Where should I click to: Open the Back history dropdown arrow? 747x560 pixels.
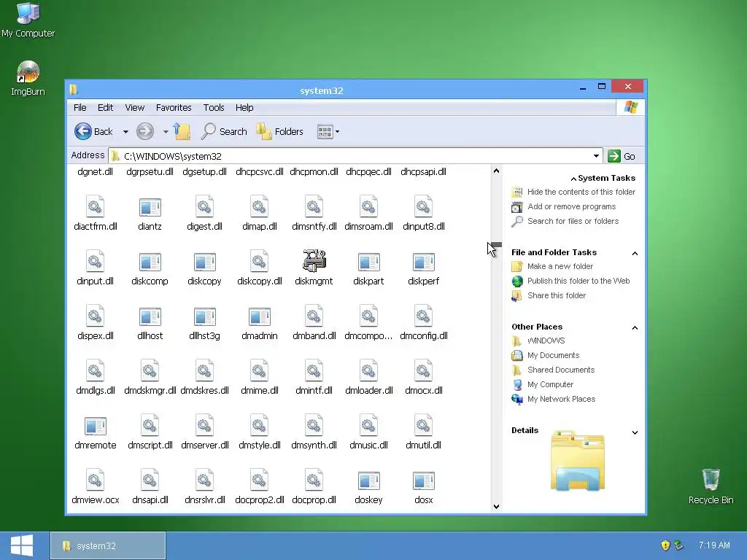[x=125, y=132]
